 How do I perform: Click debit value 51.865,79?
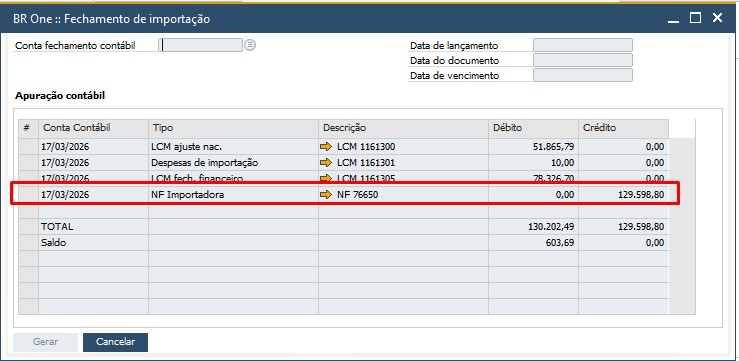pyautogui.click(x=553, y=147)
